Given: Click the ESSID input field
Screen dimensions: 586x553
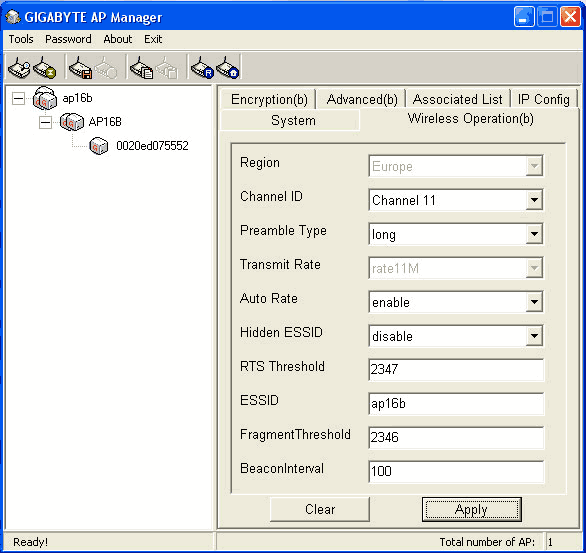Looking at the screenshot, I should [456, 404].
